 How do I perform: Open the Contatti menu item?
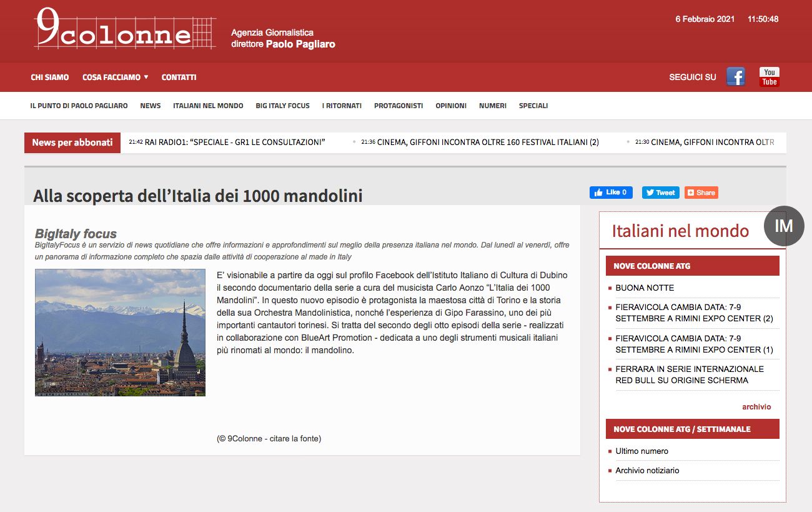pos(179,78)
